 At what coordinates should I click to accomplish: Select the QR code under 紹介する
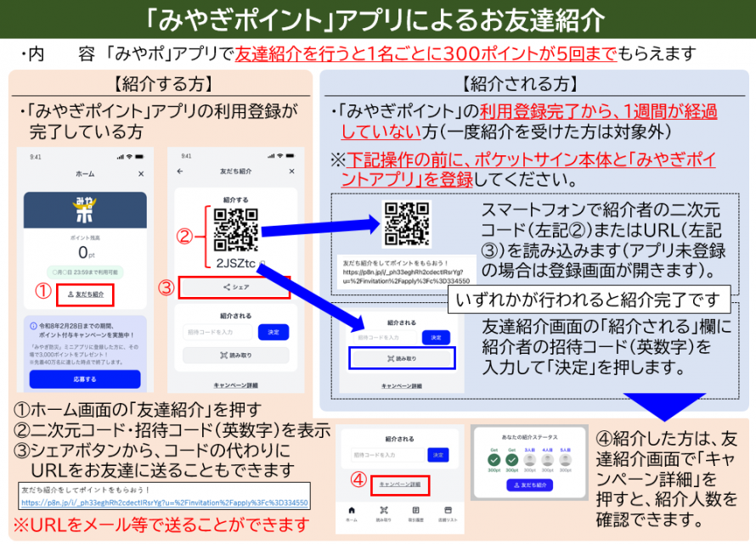pyautogui.click(x=235, y=229)
